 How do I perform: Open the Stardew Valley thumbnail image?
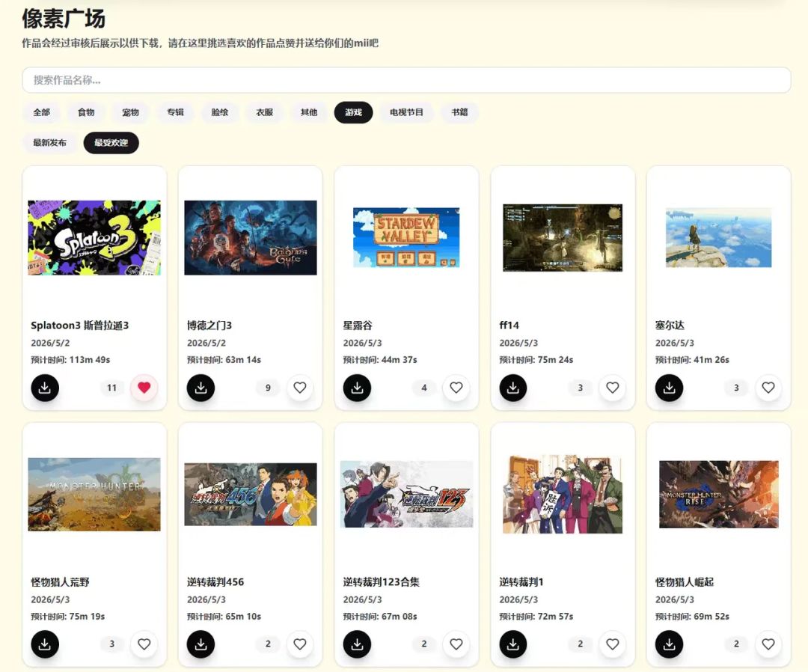[406, 237]
